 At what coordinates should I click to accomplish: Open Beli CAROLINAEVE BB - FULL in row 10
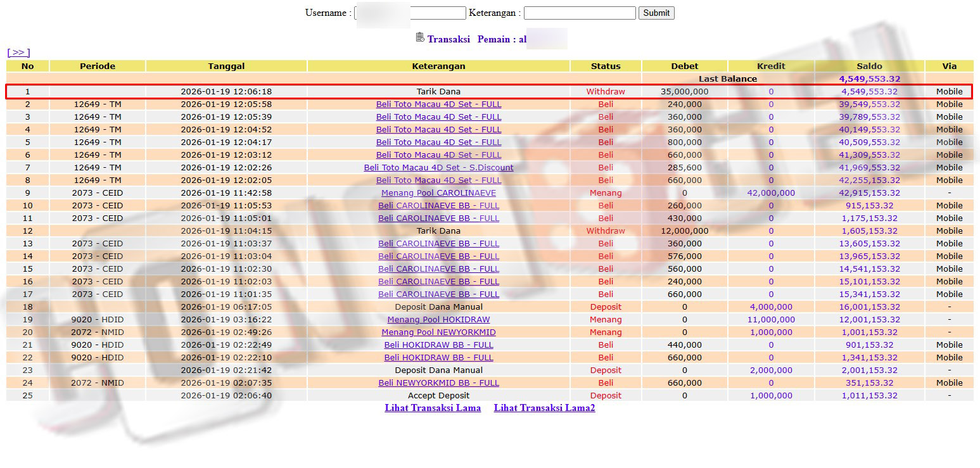tap(438, 206)
